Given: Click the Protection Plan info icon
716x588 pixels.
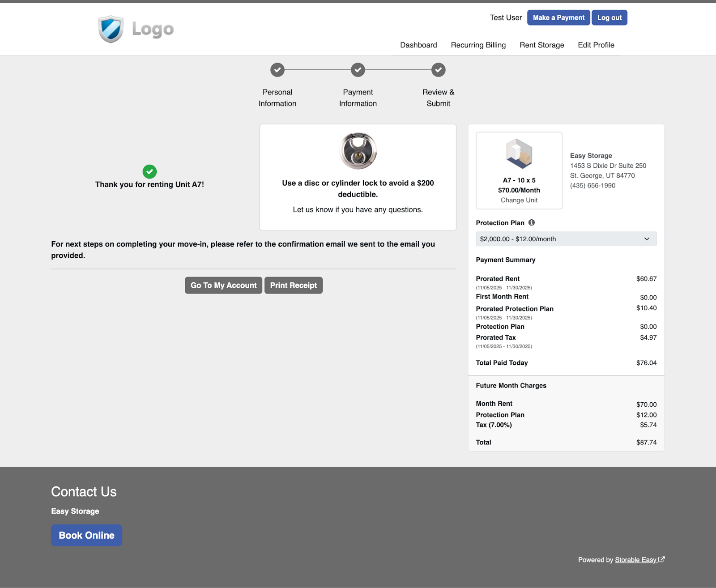Looking at the screenshot, I should coord(532,222).
